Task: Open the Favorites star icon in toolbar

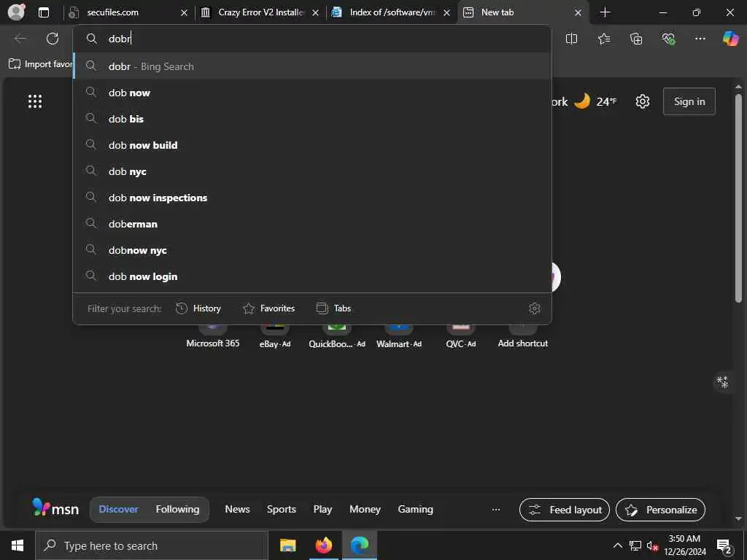Action: (604, 39)
